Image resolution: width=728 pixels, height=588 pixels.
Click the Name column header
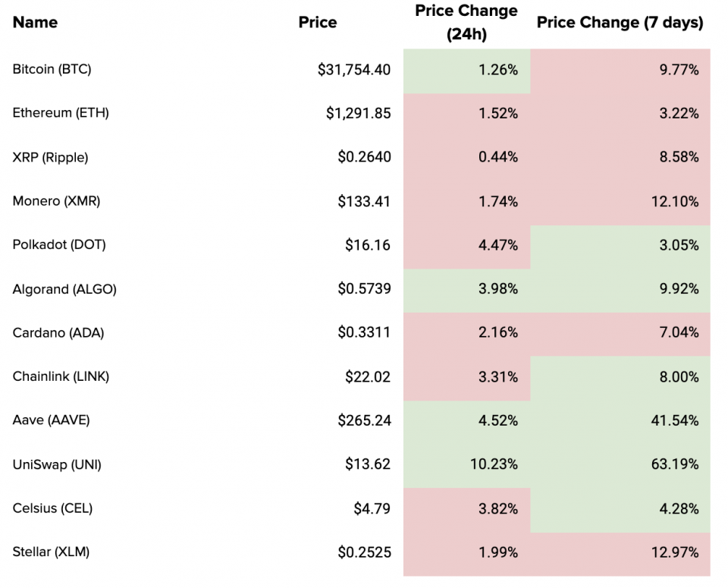(x=35, y=22)
